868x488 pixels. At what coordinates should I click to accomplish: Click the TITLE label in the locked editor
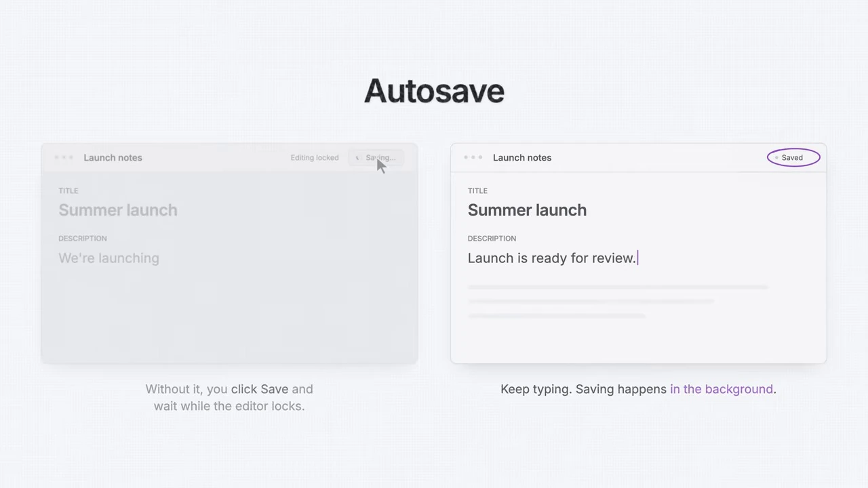(x=68, y=191)
